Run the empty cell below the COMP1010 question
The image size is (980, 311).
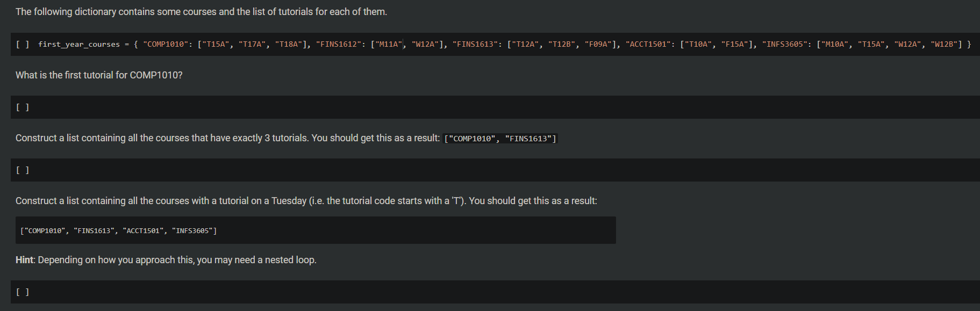click(23, 107)
